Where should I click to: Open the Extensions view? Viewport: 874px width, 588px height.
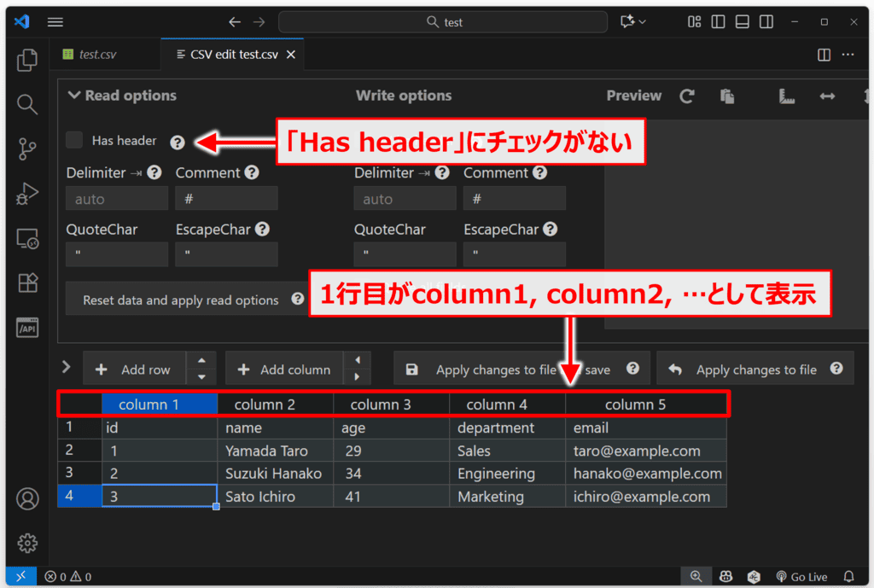click(27, 282)
